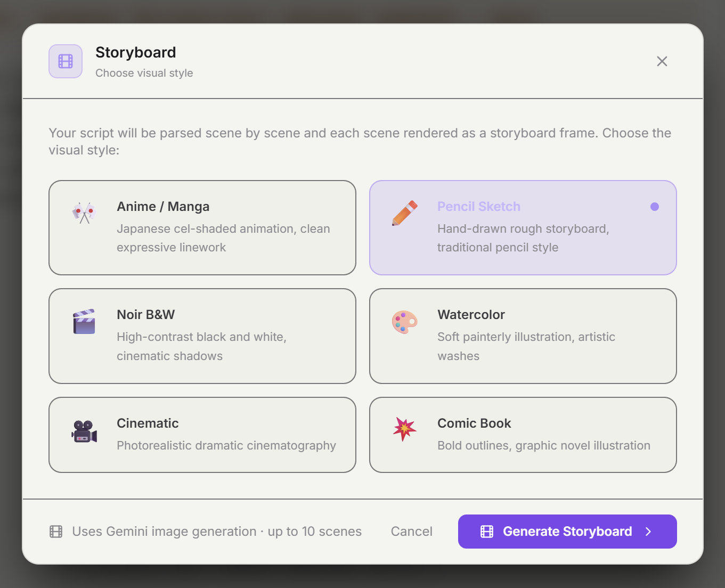Click chevron arrow on Generate Storyboard button
This screenshot has height=588, width=725.
point(648,532)
